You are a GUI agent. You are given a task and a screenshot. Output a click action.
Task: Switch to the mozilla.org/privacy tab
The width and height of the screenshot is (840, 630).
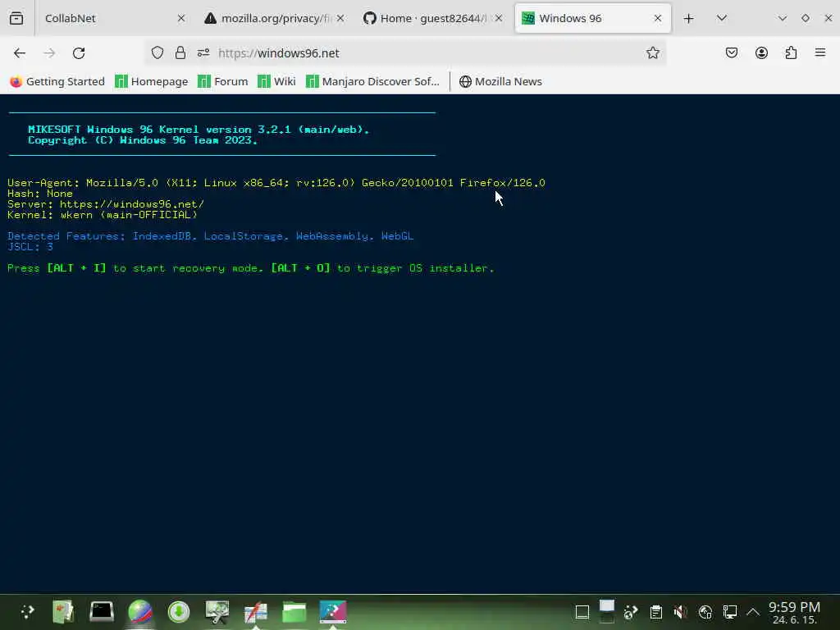click(x=273, y=18)
